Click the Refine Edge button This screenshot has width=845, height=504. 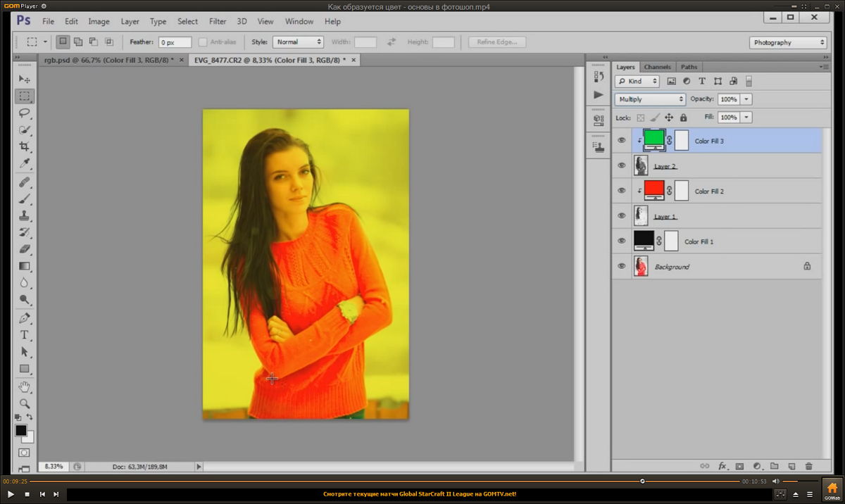pos(496,42)
